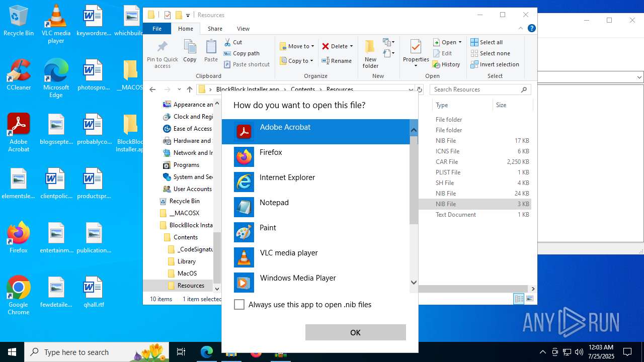
Task: Click the Cut scissors button
Action: pyautogui.click(x=233, y=42)
